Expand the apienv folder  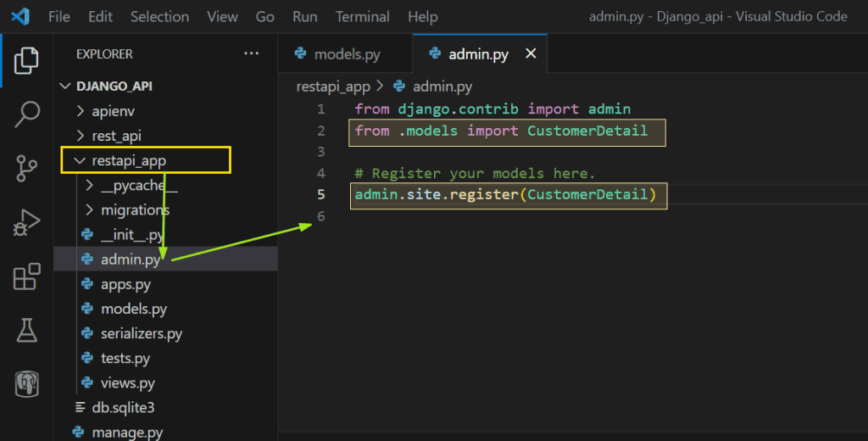tap(81, 111)
